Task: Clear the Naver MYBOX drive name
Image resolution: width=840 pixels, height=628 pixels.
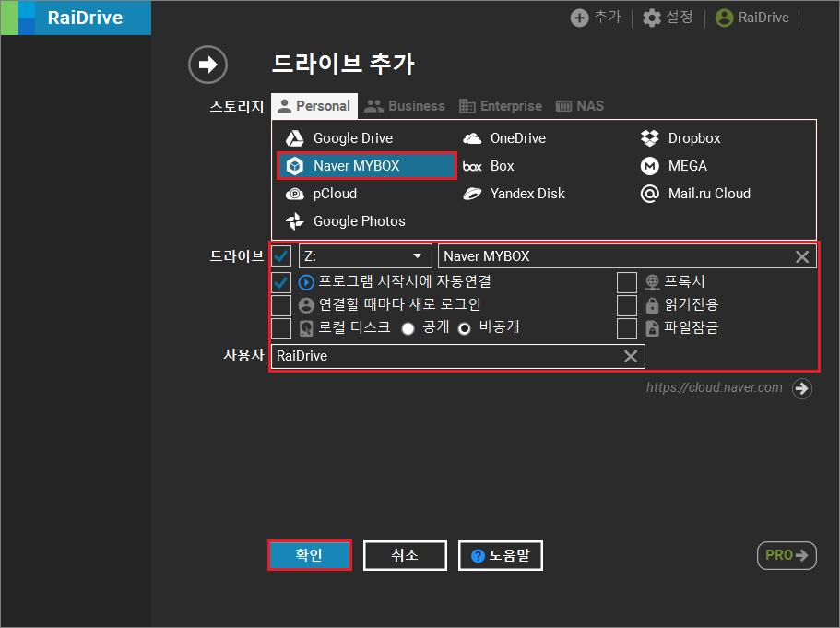Action: coord(802,256)
